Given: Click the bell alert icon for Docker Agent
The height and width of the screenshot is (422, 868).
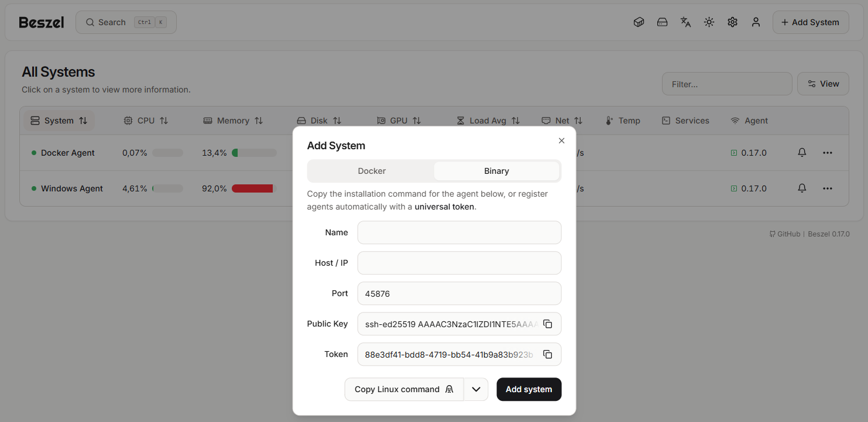Looking at the screenshot, I should (802, 153).
